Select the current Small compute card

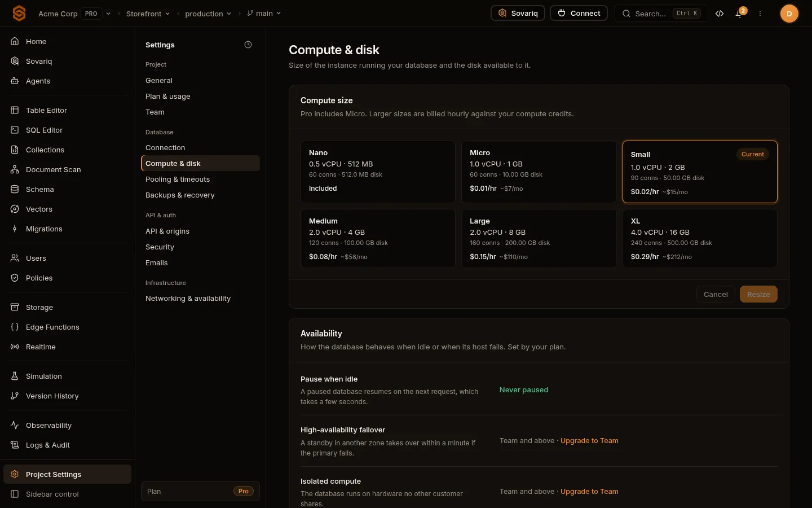click(700, 172)
